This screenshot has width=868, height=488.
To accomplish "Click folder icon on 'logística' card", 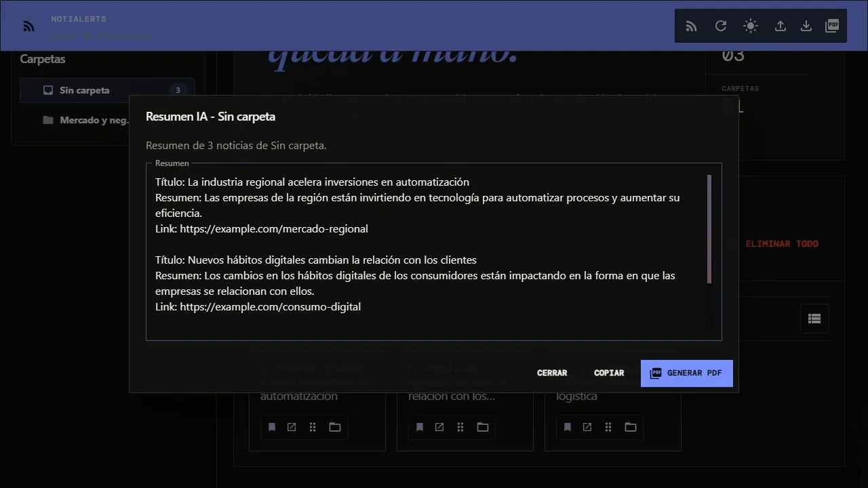I will (631, 427).
